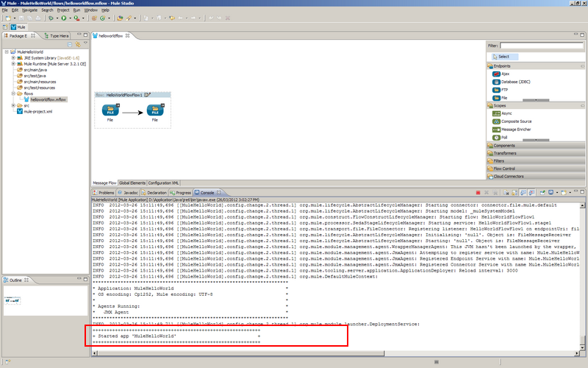Close the helloworldflow editor tab
Image resolution: width=588 pixels, height=368 pixels.
127,35
